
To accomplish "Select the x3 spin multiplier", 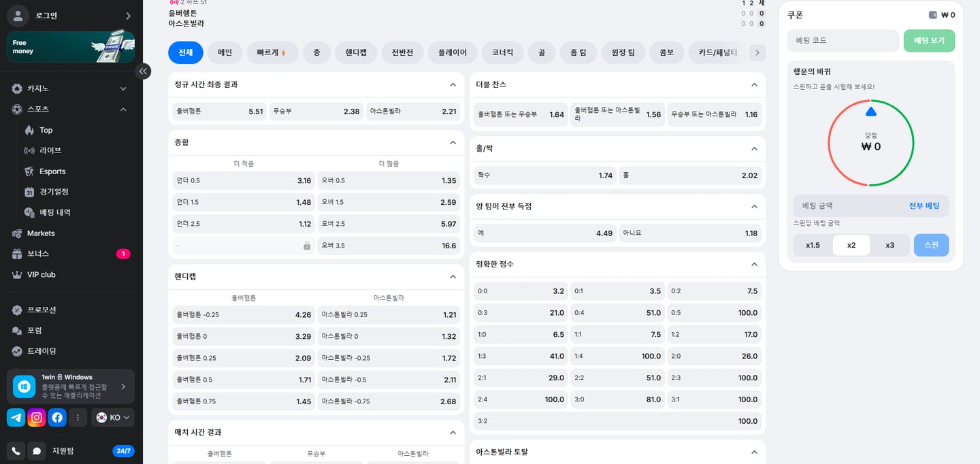I will coord(889,245).
